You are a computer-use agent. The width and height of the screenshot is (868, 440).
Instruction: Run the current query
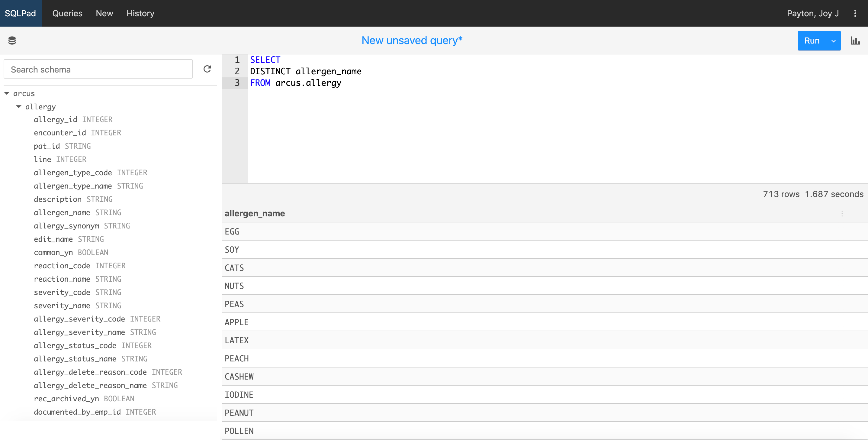pos(812,41)
